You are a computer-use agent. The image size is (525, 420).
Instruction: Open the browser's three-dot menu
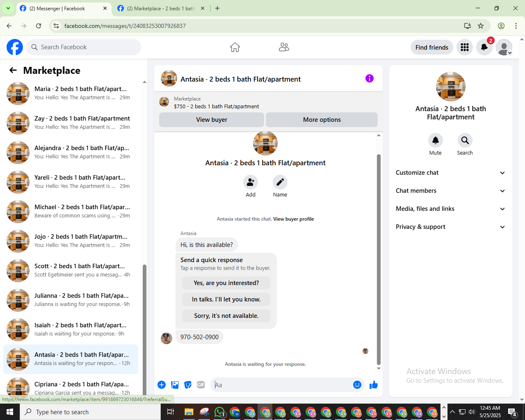[x=516, y=26]
